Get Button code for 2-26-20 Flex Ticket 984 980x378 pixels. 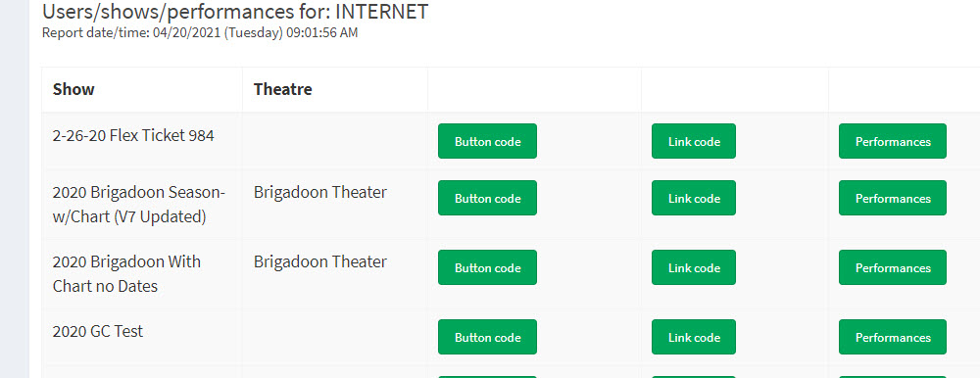point(487,141)
